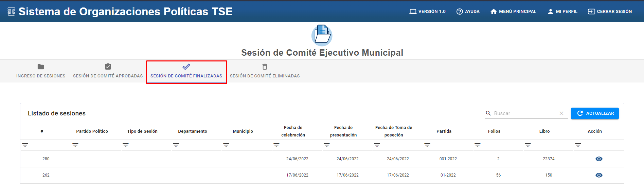Switch to Ingreso de Sesiones tab
The height and width of the screenshot is (184, 644).
click(x=41, y=71)
